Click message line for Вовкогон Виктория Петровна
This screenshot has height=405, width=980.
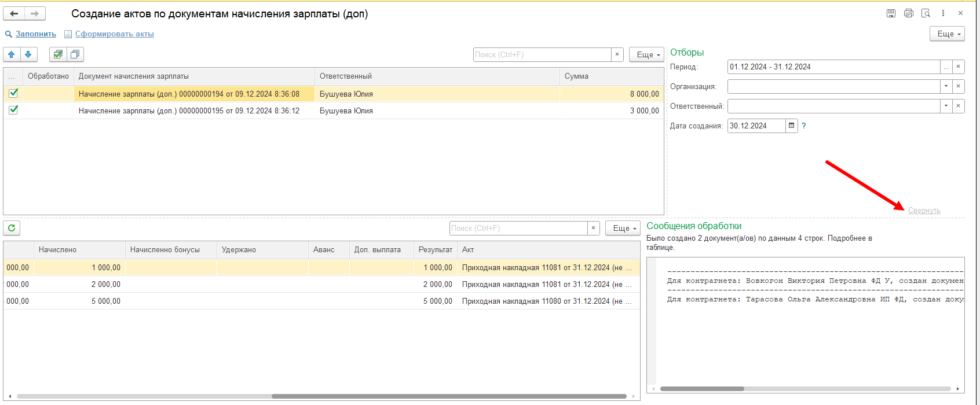(x=816, y=281)
